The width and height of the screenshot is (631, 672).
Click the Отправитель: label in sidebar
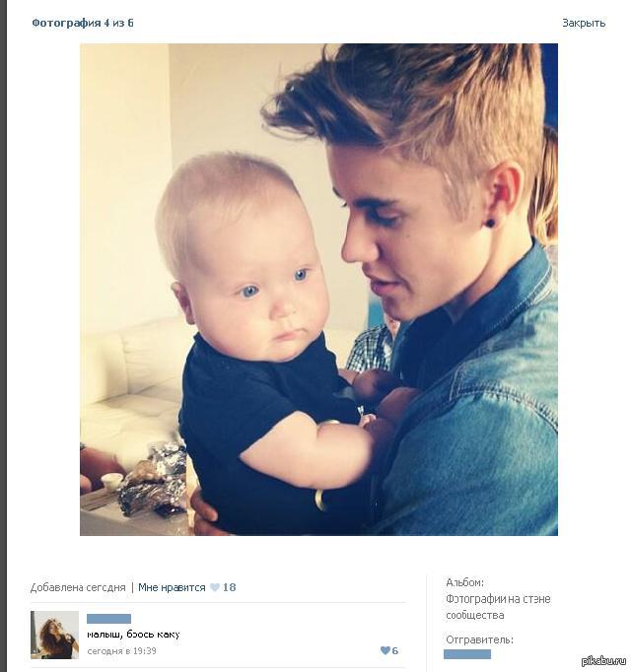[x=479, y=639]
